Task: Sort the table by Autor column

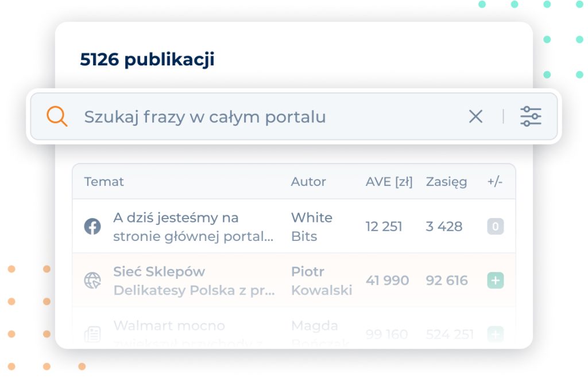Action: click(308, 182)
